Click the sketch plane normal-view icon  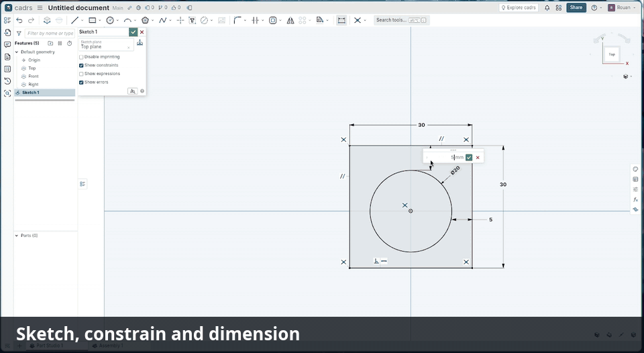pyautogui.click(x=140, y=43)
